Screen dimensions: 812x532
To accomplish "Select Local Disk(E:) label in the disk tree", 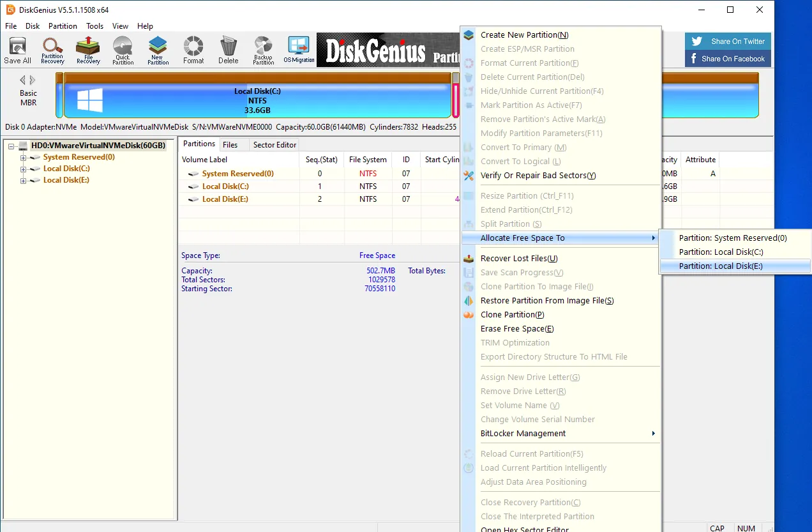I will point(66,180).
